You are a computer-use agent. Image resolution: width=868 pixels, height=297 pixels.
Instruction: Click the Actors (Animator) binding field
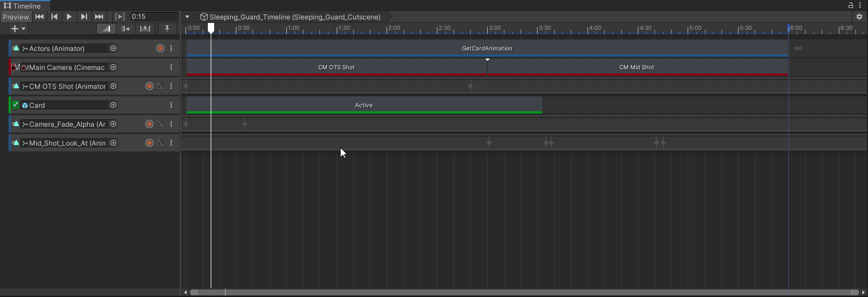[69, 48]
